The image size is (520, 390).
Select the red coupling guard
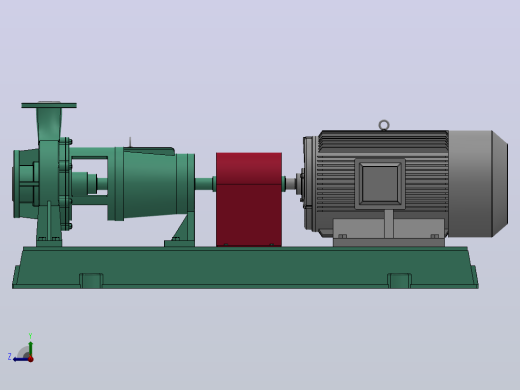point(249,200)
